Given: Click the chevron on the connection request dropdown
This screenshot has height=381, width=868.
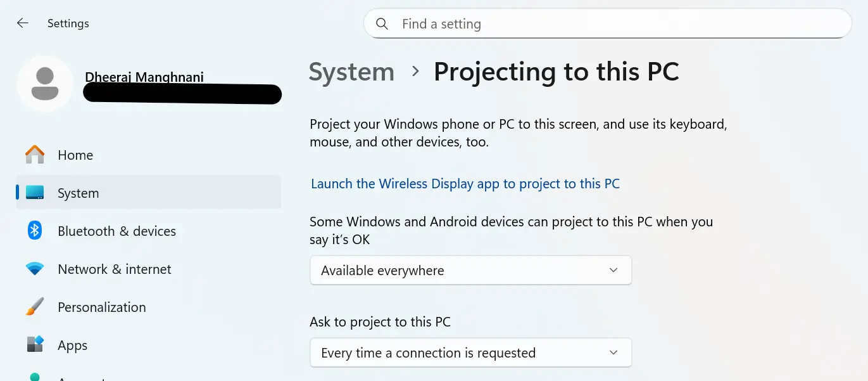Looking at the screenshot, I should pos(612,352).
